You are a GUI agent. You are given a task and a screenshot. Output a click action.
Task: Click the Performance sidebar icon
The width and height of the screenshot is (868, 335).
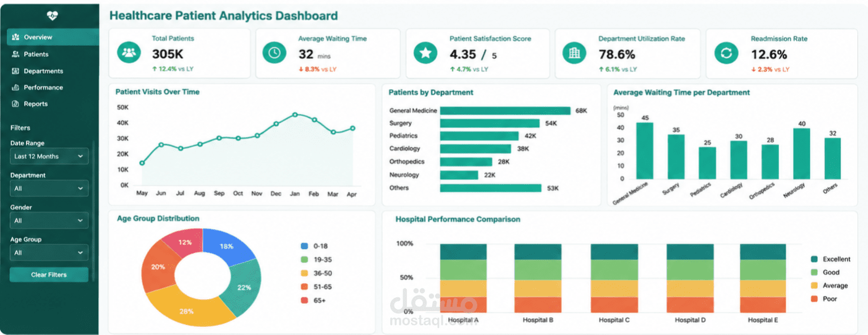[16, 88]
